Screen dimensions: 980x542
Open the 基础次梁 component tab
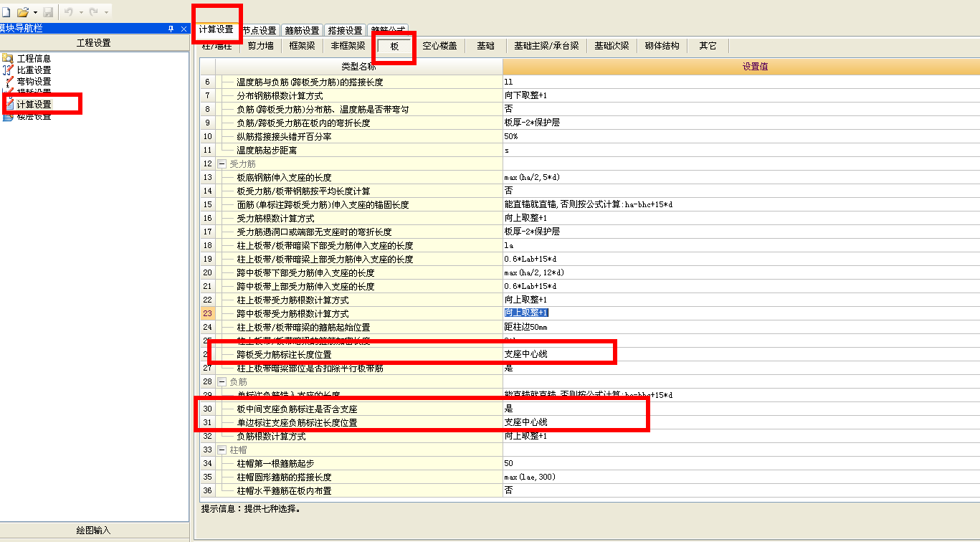click(x=612, y=46)
